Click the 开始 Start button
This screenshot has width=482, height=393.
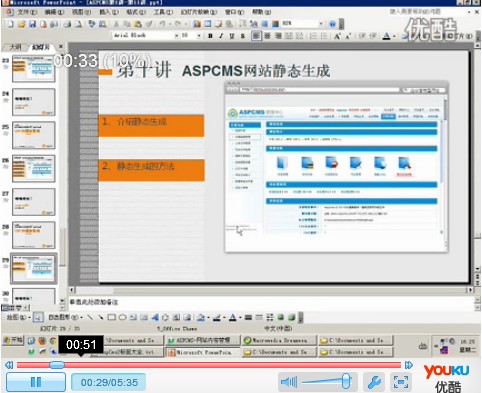point(13,340)
